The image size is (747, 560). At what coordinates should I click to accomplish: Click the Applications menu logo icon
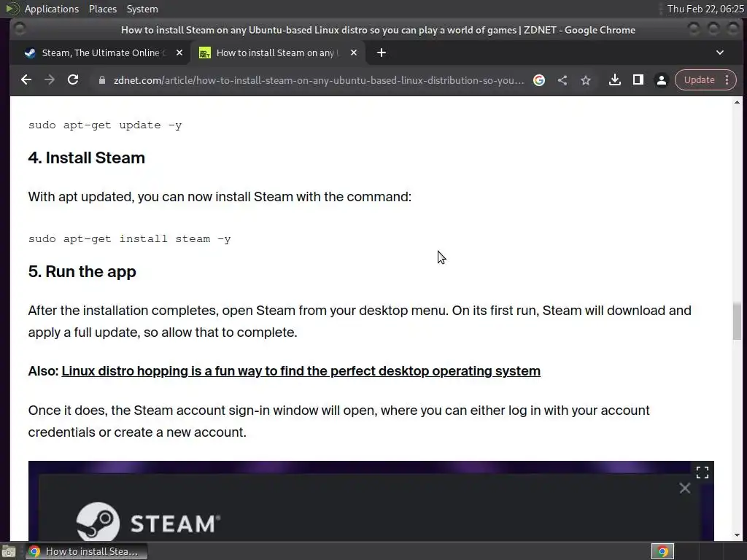click(x=12, y=9)
